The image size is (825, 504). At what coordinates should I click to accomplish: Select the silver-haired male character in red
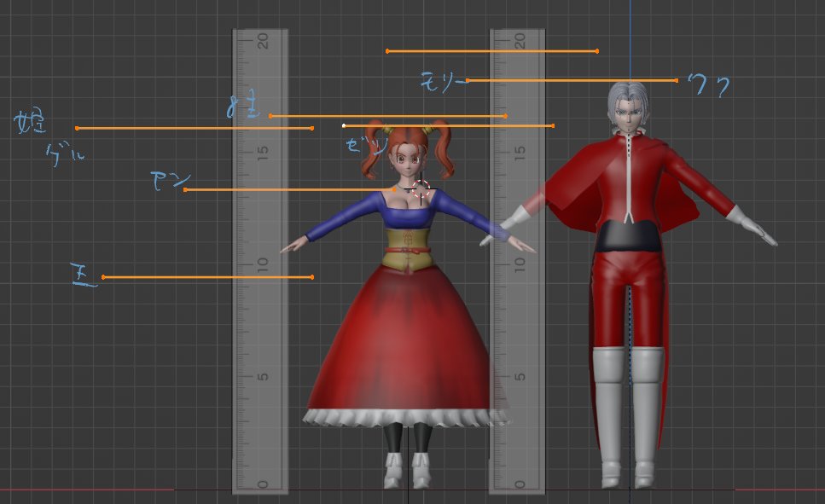(x=630, y=284)
